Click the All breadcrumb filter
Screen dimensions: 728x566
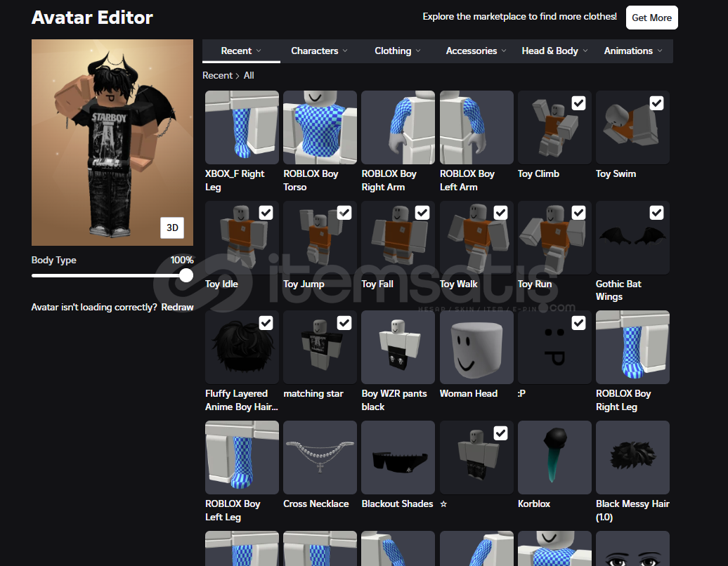pos(249,75)
